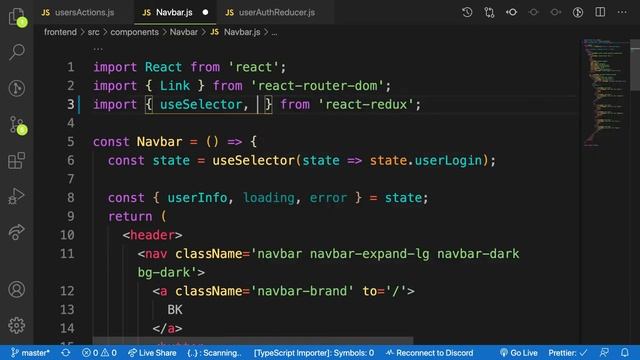This screenshot has width=640, height=360.
Task: Open the Explorer view in activity bar
Action: tap(17, 17)
